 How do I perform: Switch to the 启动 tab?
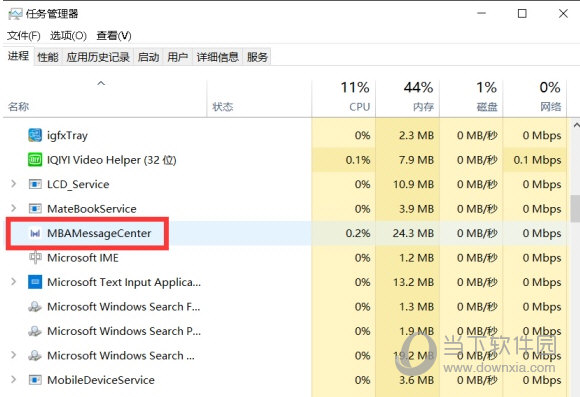point(148,57)
